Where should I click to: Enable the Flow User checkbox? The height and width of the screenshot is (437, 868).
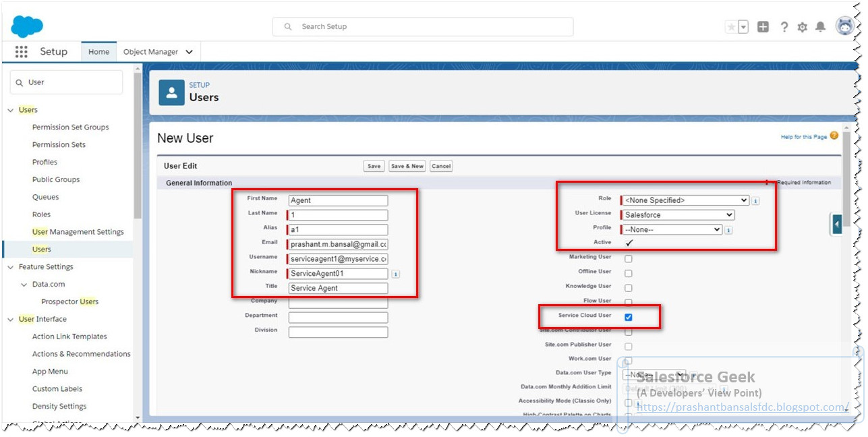(629, 303)
